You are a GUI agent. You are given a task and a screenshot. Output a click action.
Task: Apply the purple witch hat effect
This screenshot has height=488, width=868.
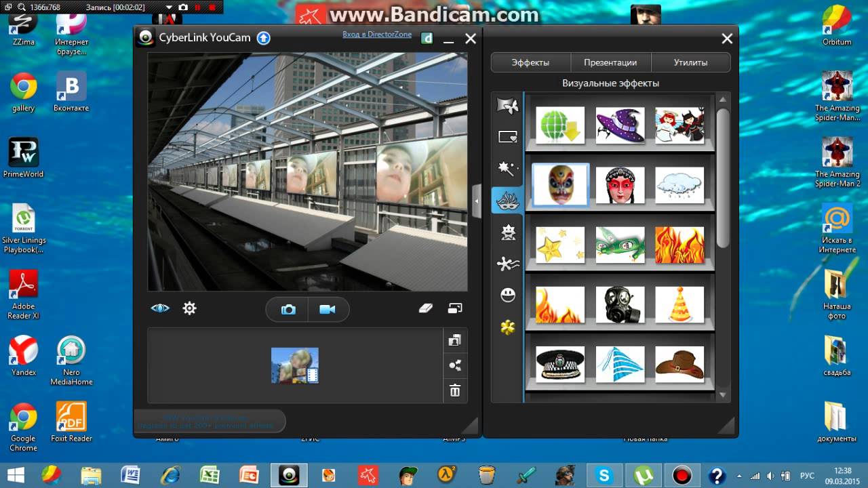[x=620, y=125]
